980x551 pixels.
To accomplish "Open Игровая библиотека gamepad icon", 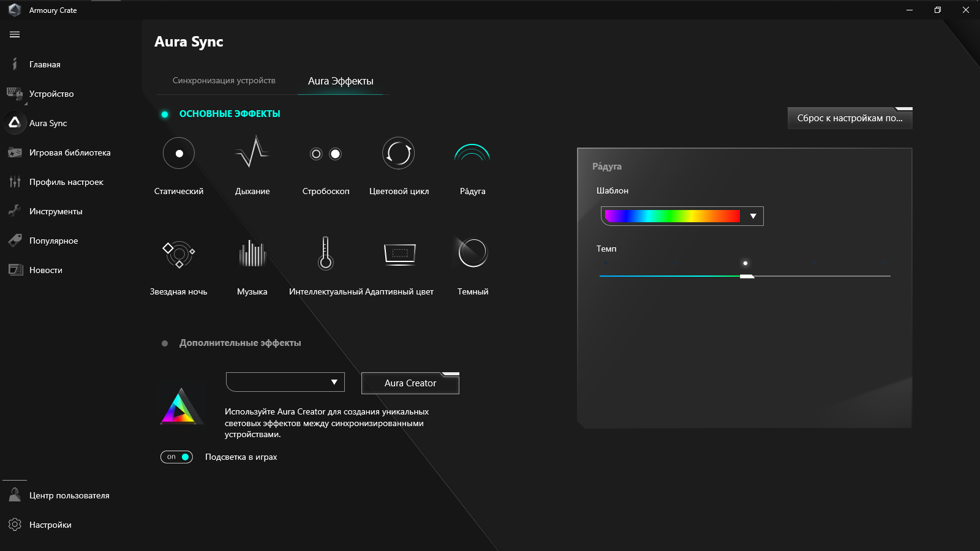I will click(x=15, y=152).
